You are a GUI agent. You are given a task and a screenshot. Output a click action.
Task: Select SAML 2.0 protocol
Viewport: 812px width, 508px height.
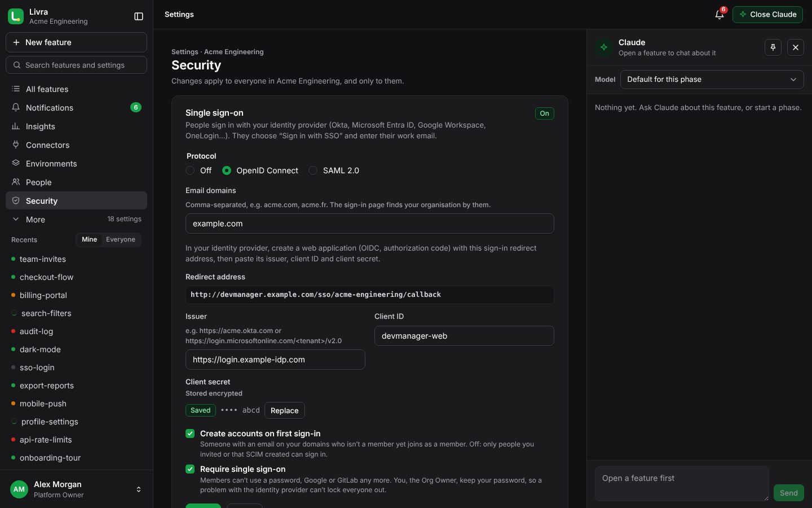[313, 170]
